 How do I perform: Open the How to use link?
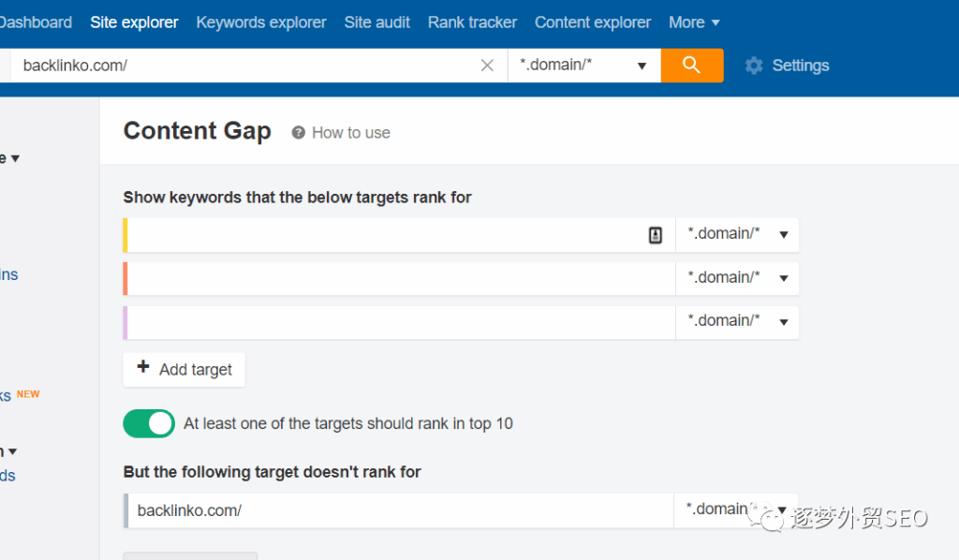click(351, 133)
